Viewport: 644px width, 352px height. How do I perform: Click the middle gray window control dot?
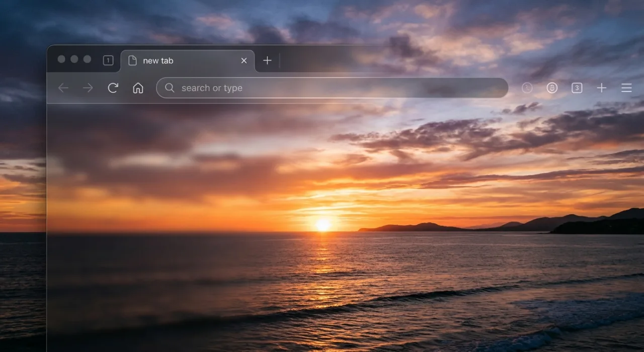(74, 59)
